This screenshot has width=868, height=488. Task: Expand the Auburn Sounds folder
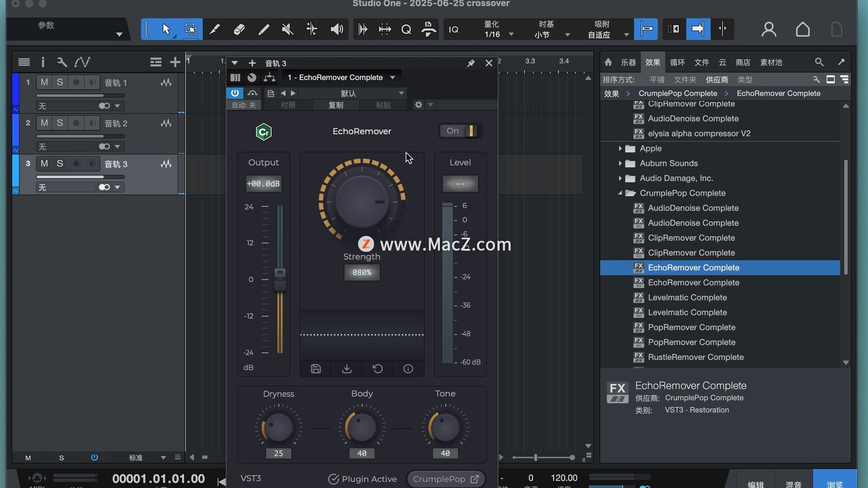click(x=620, y=163)
